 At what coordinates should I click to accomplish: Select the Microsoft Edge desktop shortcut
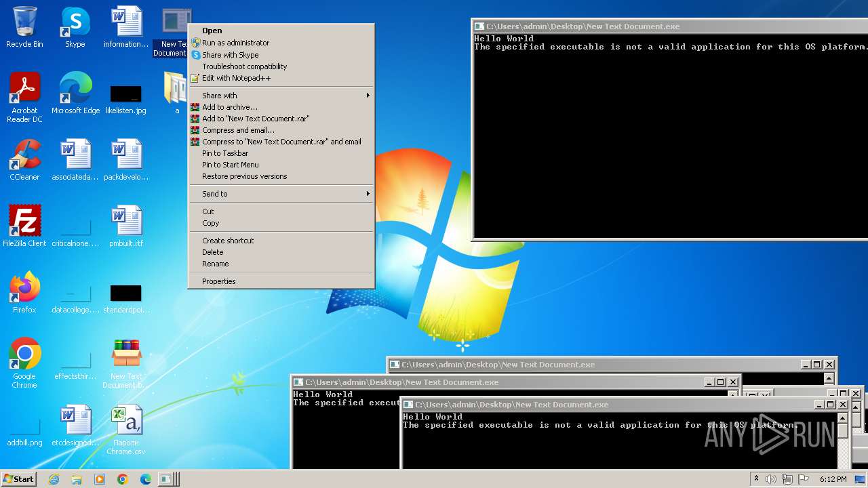click(75, 94)
